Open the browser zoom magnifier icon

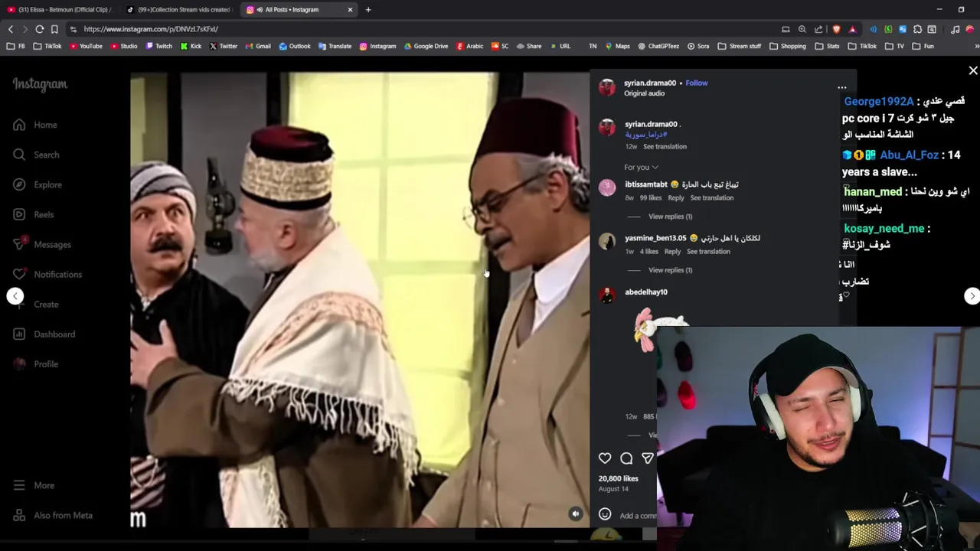pos(802,29)
